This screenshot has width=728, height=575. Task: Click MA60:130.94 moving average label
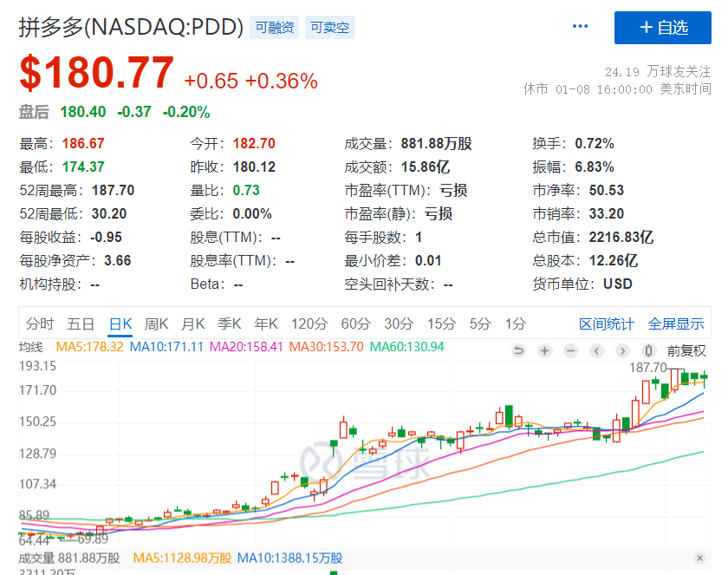406,347
